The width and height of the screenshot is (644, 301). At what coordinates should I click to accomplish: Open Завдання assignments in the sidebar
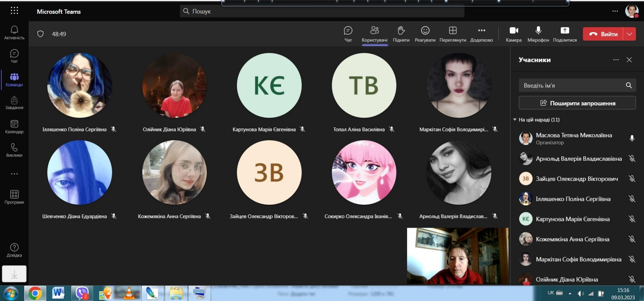pyautogui.click(x=14, y=103)
